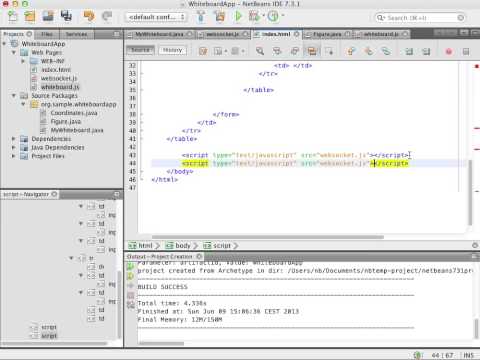Switch to the Services panel tab
480x360 pixels.
(76, 34)
